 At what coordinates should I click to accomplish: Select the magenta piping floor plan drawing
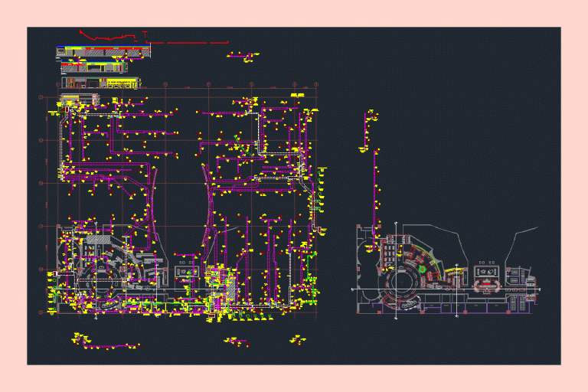(x=183, y=203)
